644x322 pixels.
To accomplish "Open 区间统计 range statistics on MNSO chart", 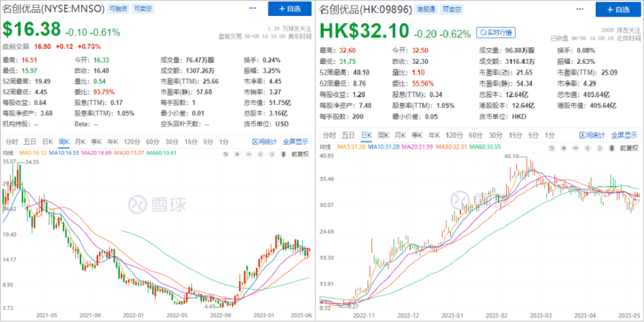I will [x=265, y=142].
